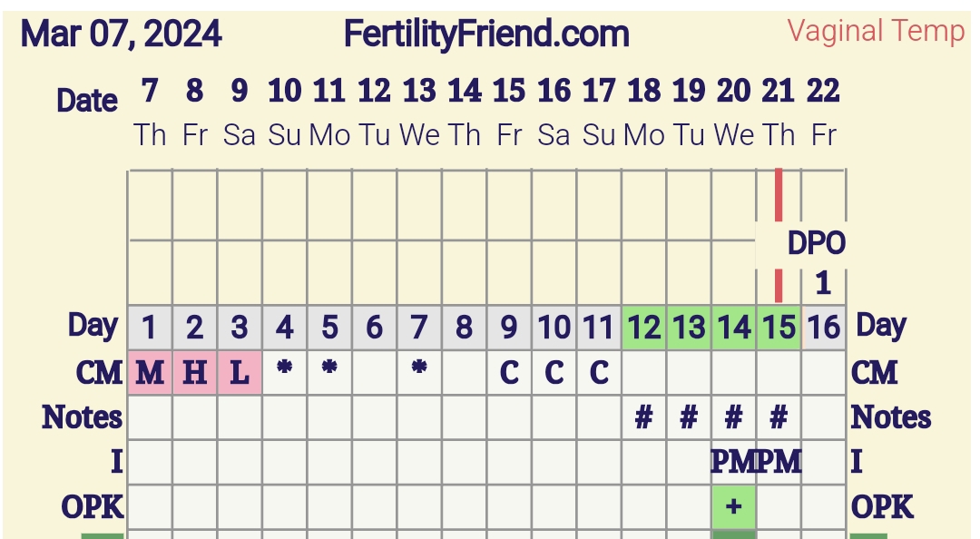Select cycle day 12 fertile day cell
Image resolution: width=980 pixels, height=539 pixels.
click(x=643, y=327)
